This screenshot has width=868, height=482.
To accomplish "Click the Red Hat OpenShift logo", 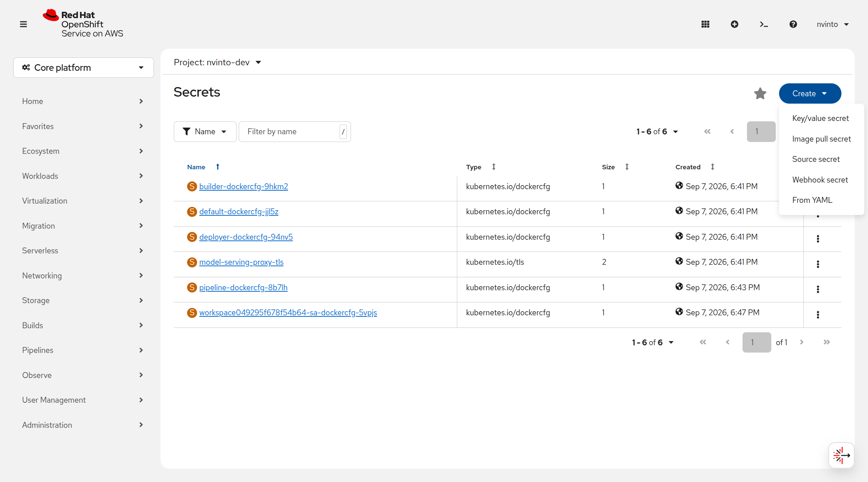I will (x=83, y=24).
